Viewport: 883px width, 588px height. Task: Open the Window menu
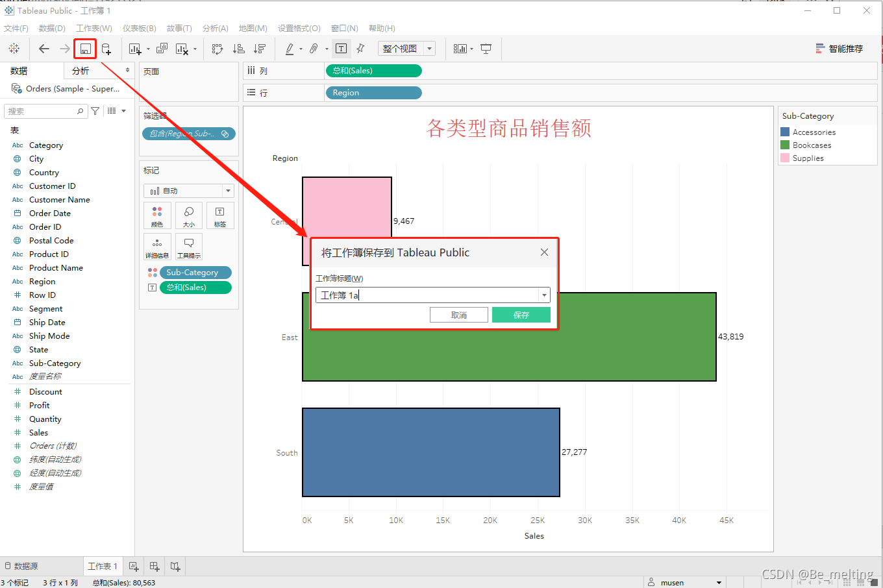345,29
